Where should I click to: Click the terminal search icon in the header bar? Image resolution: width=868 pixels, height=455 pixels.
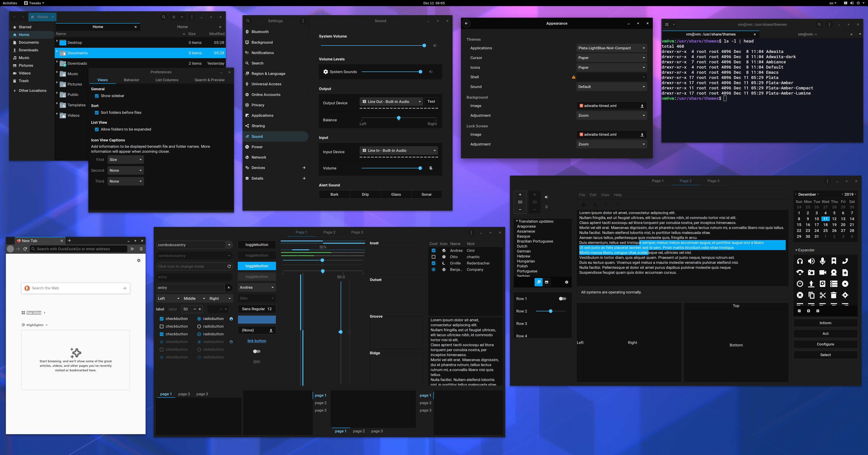pyautogui.click(x=819, y=25)
